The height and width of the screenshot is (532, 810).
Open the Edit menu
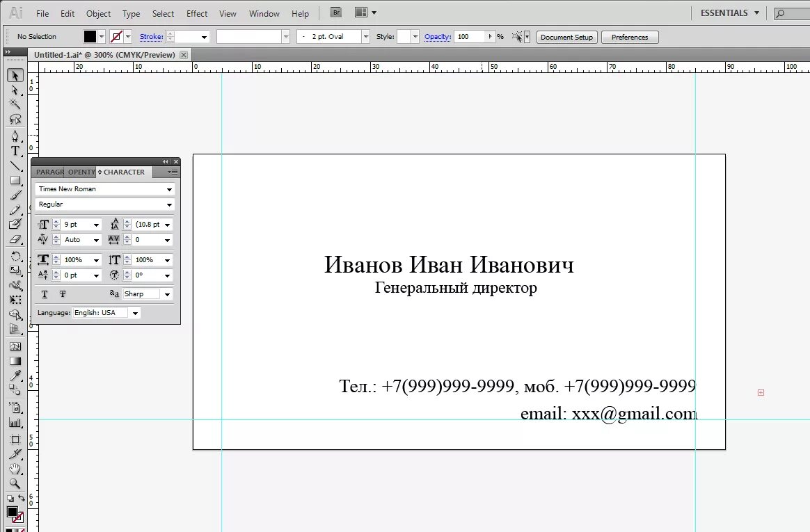point(67,14)
